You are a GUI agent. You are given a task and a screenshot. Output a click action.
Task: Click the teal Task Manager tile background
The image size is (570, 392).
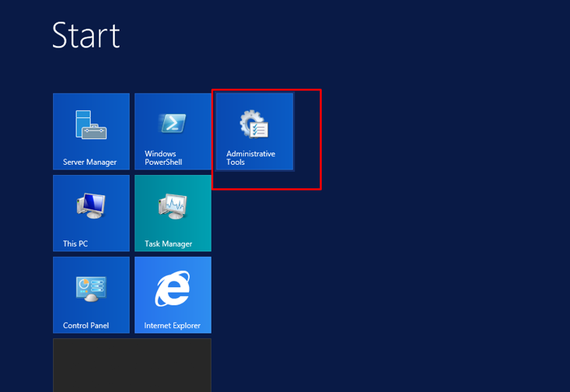[195, 187]
